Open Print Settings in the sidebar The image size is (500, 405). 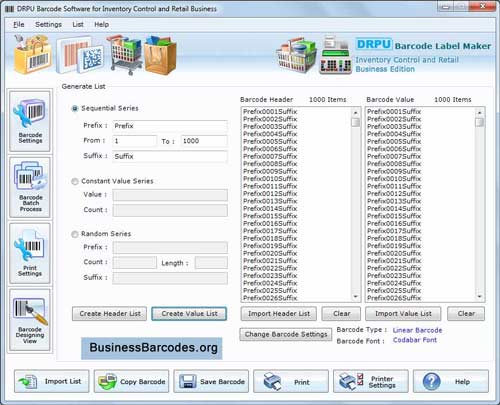[30, 253]
